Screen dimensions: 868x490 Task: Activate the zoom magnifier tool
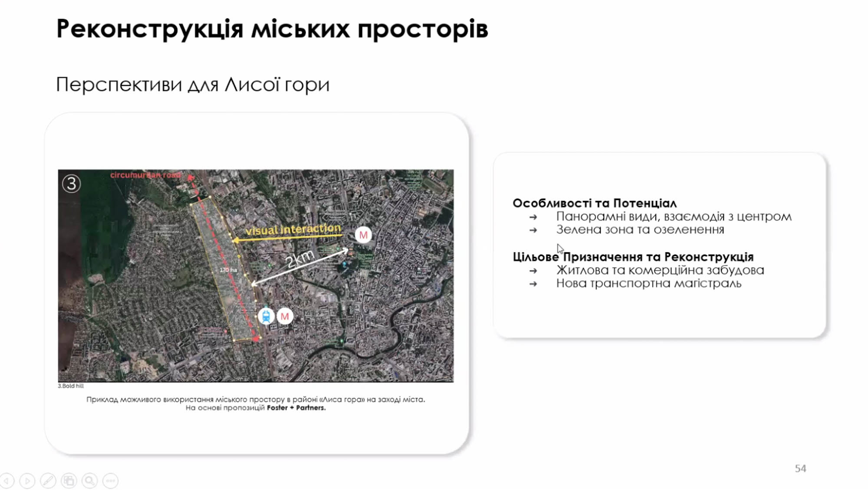coord(90,480)
